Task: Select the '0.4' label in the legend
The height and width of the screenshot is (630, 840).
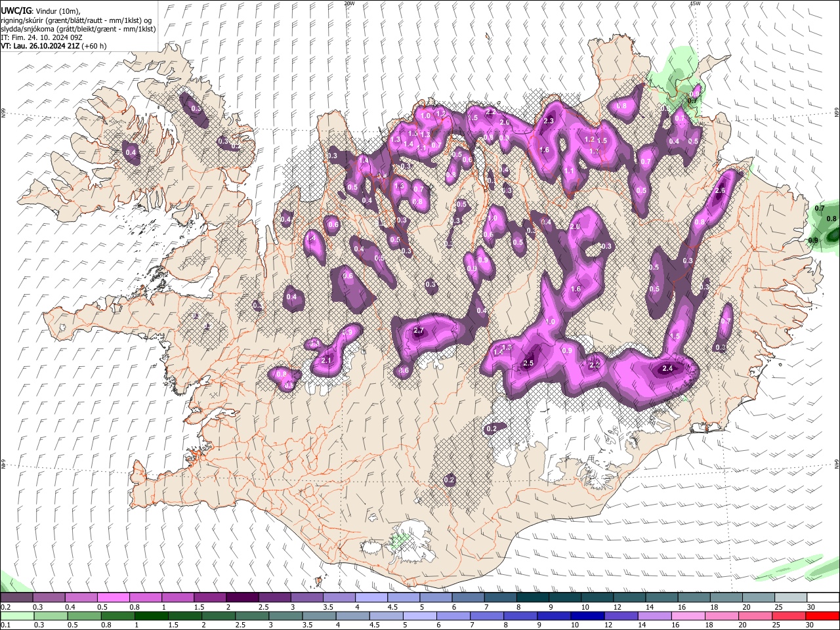Action: click(x=70, y=607)
